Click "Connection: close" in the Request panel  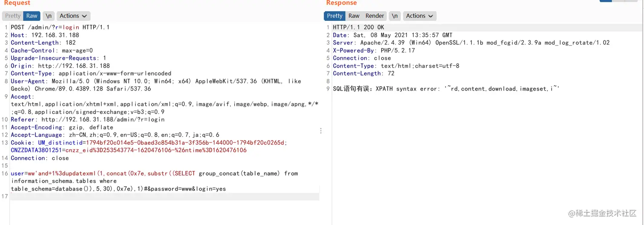coord(40,158)
